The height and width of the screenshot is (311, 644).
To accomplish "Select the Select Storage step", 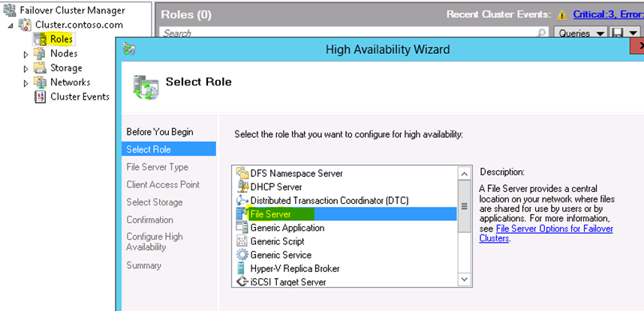I will coord(155,202).
